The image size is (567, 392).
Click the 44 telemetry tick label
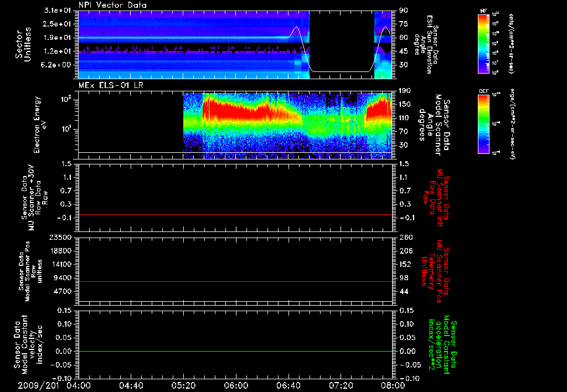(x=404, y=291)
